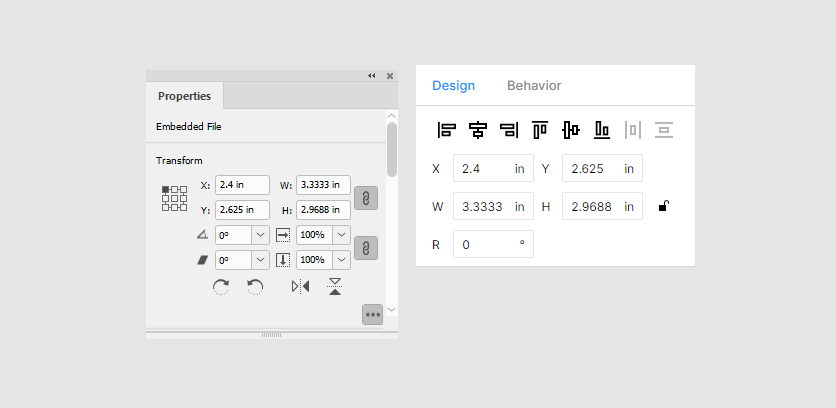This screenshot has width=836, height=408.
Task: Click the horizontal scale icon
Action: (283, 235)
